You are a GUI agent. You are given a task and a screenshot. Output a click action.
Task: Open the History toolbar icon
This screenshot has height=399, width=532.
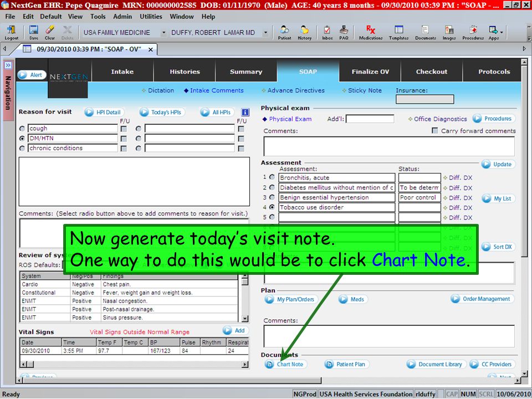click(x=304, y=32)
